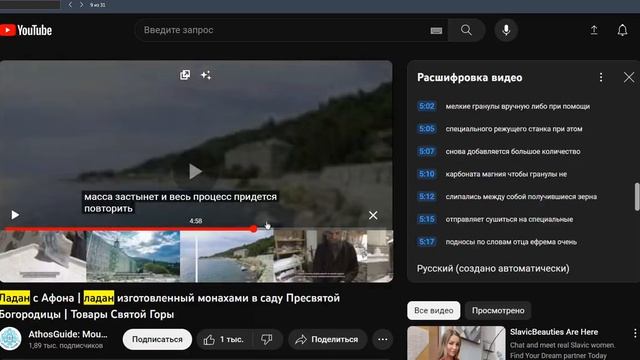Select the coastline preview thumbnail

click(227, 256)
